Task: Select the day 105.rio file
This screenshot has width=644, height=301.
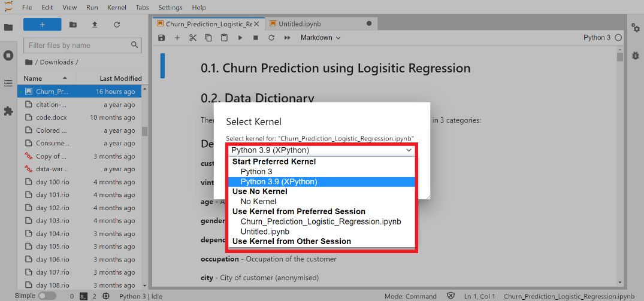Action: 79,247
